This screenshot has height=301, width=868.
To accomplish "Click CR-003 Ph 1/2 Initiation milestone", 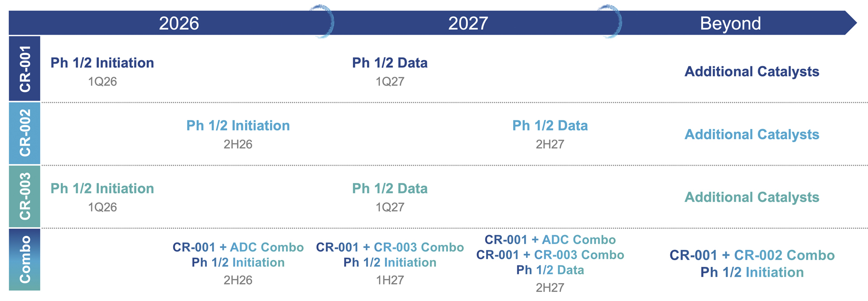I will pos(102,189).
